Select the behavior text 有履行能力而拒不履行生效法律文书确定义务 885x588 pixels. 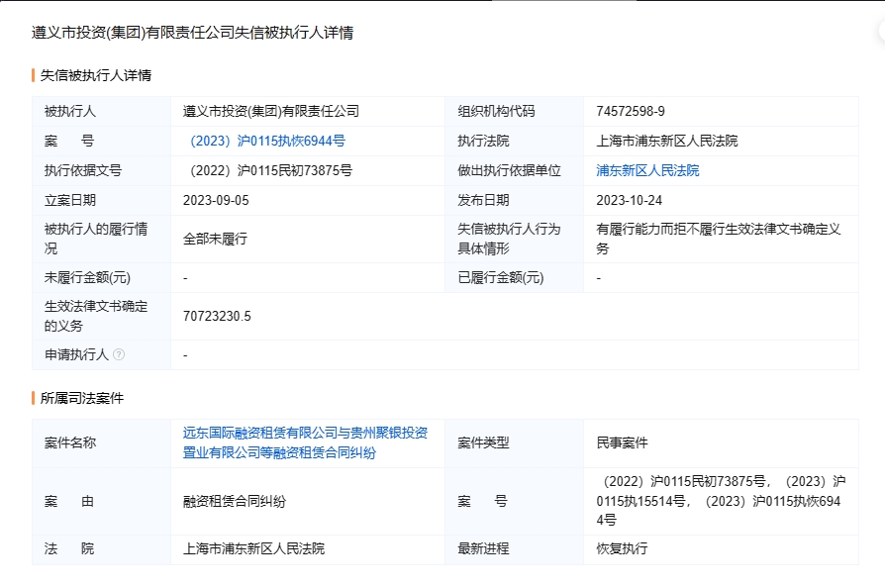(x=719, y=239)
